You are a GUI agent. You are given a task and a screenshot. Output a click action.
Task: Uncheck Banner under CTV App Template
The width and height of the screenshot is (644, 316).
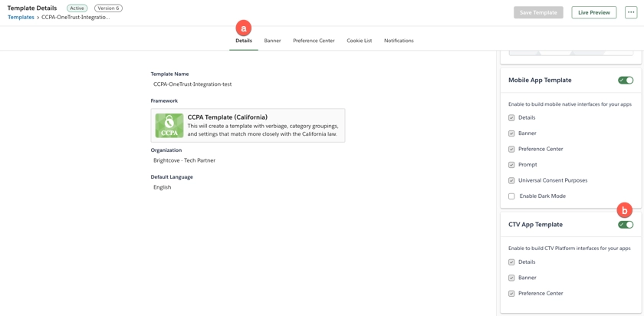pos(511,278)
